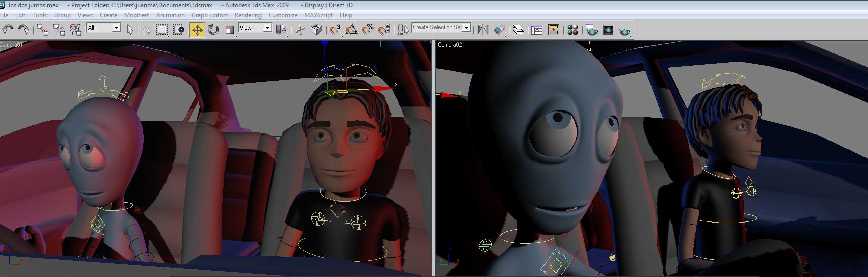868x277 pixels.
Task: Click the Mirror tool icon
Action: click(x=483, y=30)
